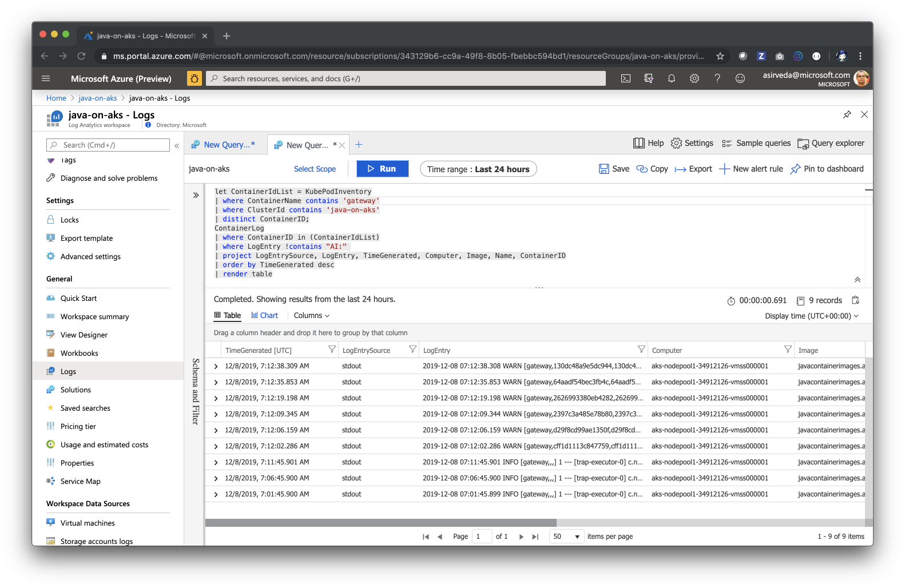Open View Designer in the sidebar
Viewport: 905px width, 588px height.
point(84,335)
